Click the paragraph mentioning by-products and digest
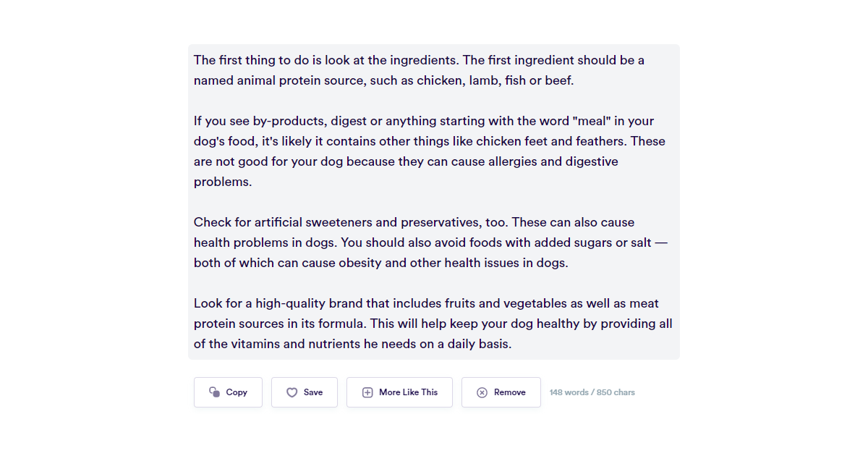This screenshot has height=456, width=868. (x=429, y=151)
